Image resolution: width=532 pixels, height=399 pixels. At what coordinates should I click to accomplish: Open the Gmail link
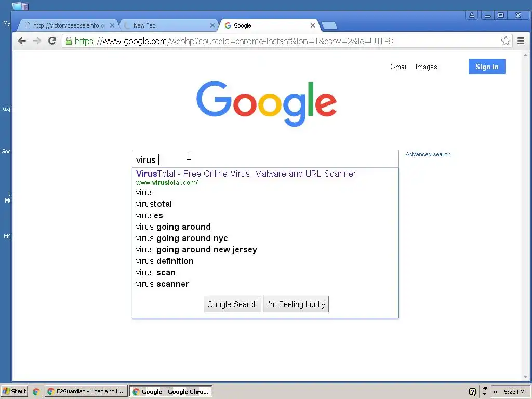398,67
